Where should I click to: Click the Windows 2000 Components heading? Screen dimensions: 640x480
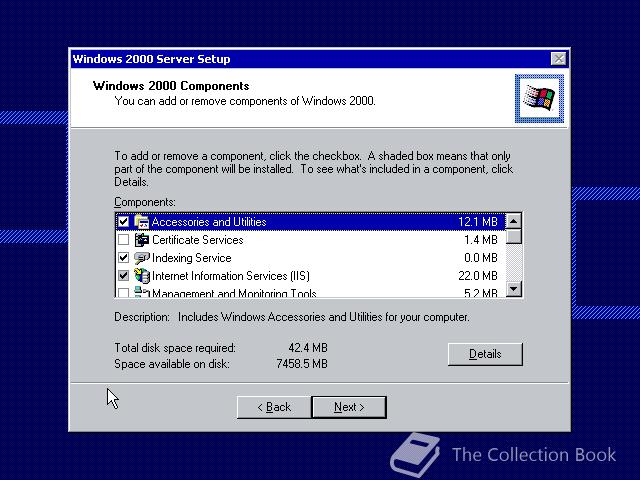[x=171, y=86]
